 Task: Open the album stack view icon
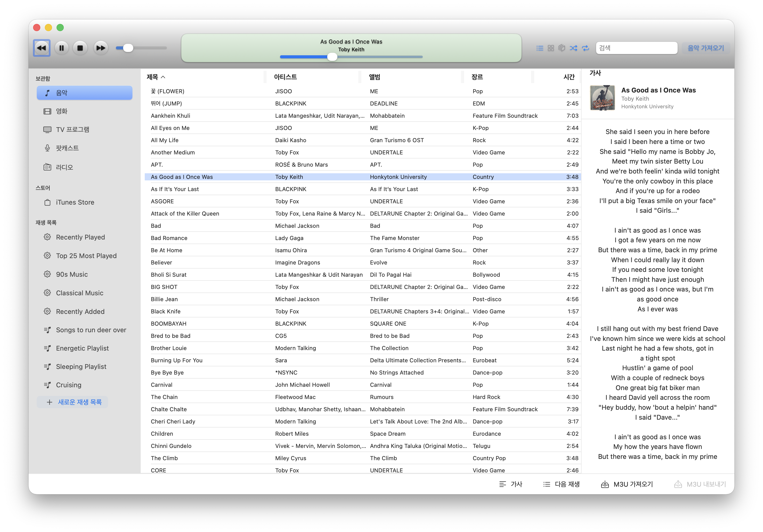point(562,48)
